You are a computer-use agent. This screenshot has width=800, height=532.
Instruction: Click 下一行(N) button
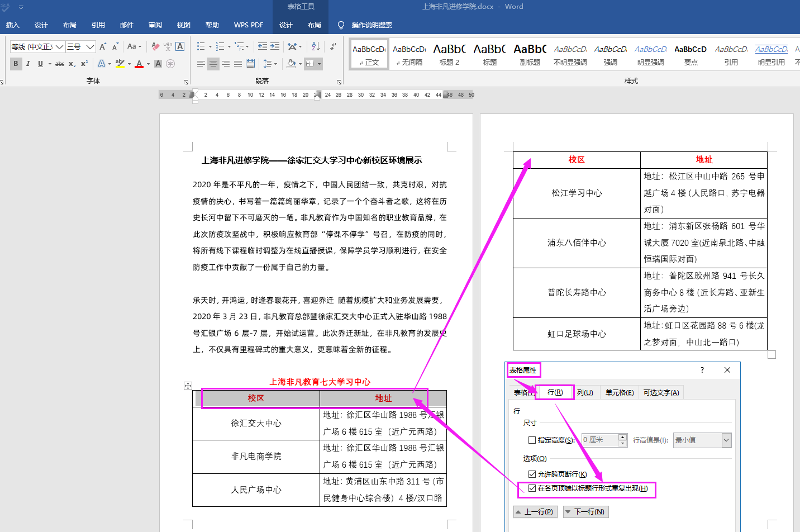585,511
